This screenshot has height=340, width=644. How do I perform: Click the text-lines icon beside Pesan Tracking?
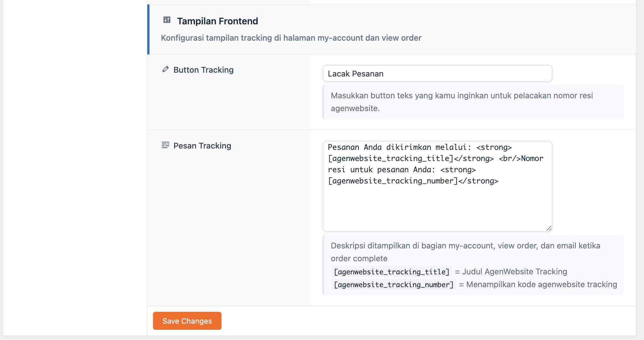coord(165,145)
